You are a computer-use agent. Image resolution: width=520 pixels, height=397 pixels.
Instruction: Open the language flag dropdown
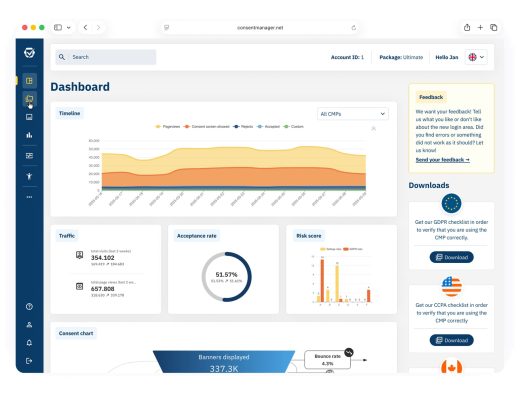pos(476,57)
